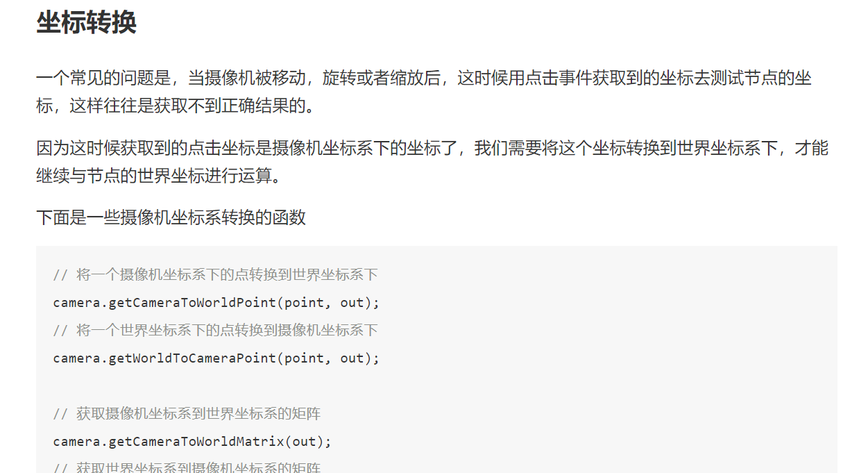Click "point" argument in getWorldToCameraPoint call
This screenshot has width=868, height=473.
coord(303,358)
